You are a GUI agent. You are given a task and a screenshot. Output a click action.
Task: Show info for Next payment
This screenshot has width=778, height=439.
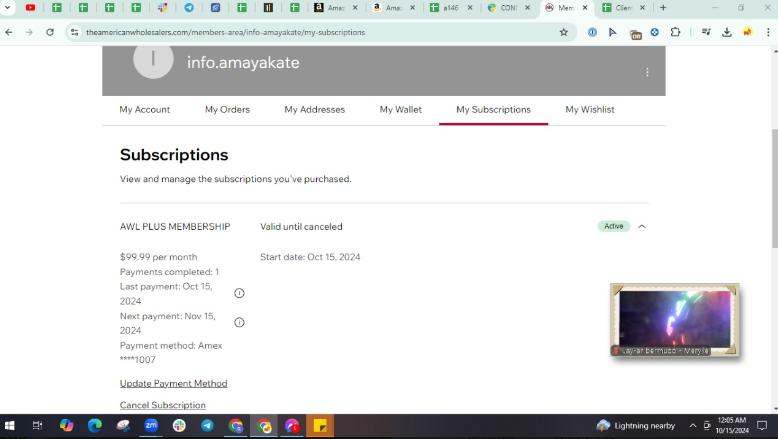tap(239, 322)
